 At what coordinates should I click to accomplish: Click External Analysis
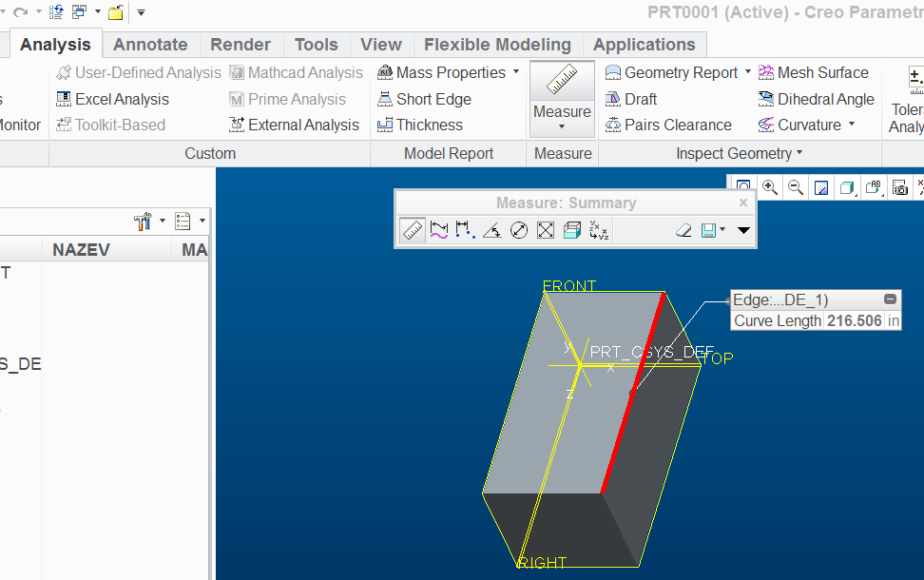click(x=295, y=125)
